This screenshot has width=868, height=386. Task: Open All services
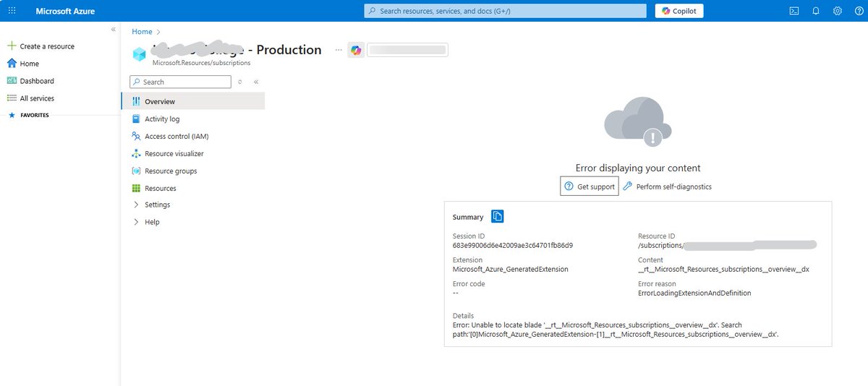coord(37,98)
